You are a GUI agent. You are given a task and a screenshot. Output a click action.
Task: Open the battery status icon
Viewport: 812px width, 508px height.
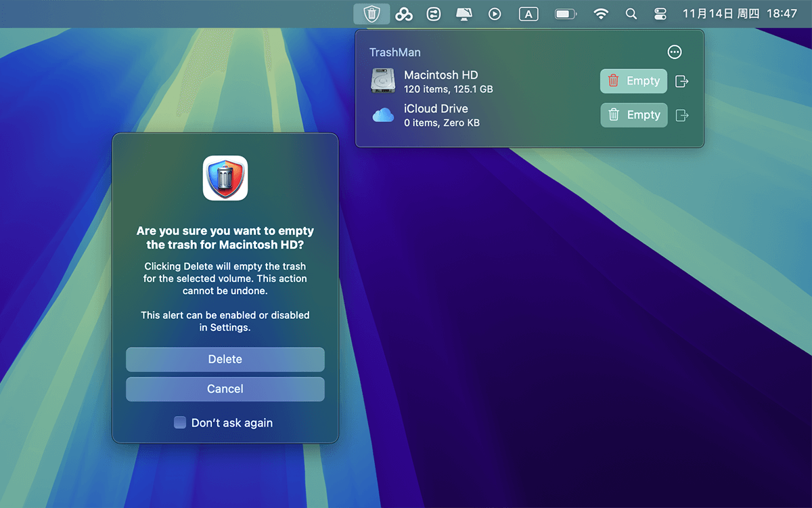pos(566,14)
